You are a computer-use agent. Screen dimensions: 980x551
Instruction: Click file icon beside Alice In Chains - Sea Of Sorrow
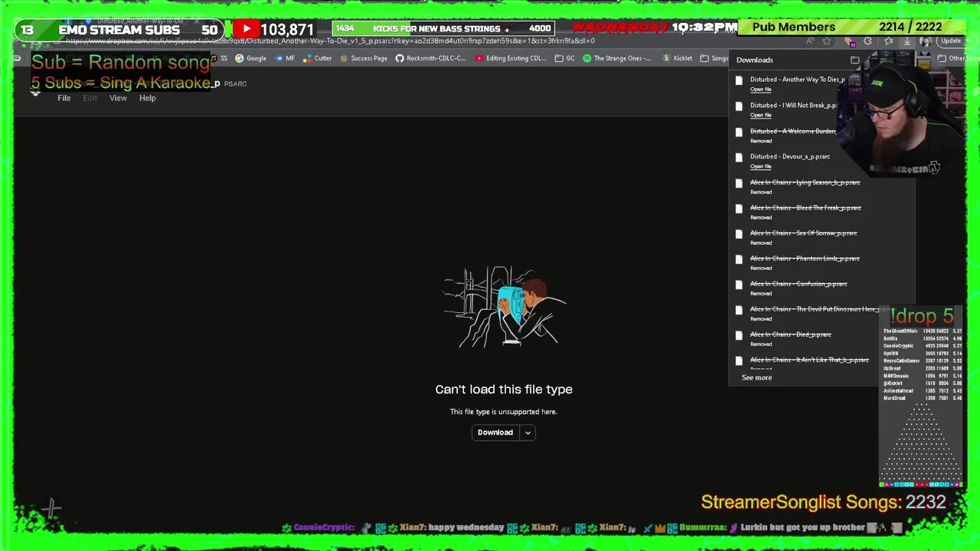coord(739,234)
